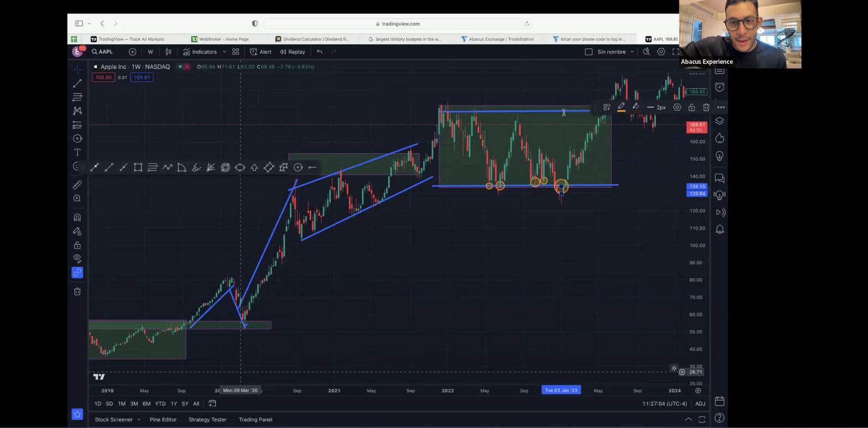
Task: Open drawing settings hexagon in floating toolbar
Action: pyautogui.click(x=677, y=108)
